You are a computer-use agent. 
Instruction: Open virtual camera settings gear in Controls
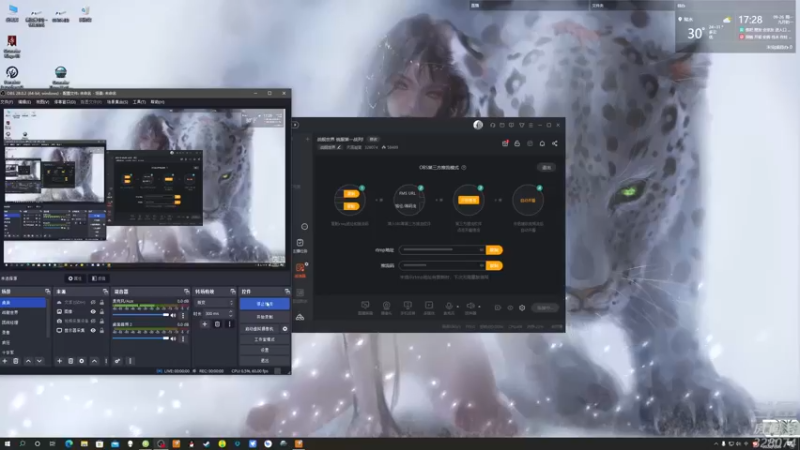coord(285,329)
